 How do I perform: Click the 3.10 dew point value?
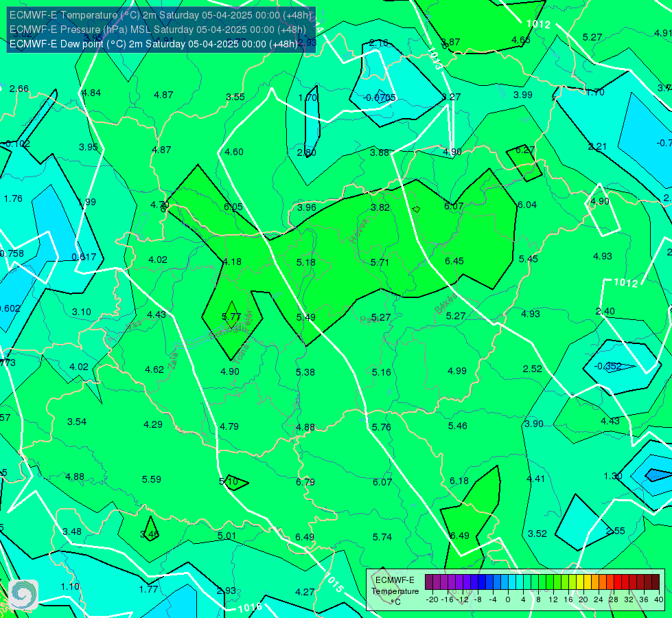(x=82, y=312)
